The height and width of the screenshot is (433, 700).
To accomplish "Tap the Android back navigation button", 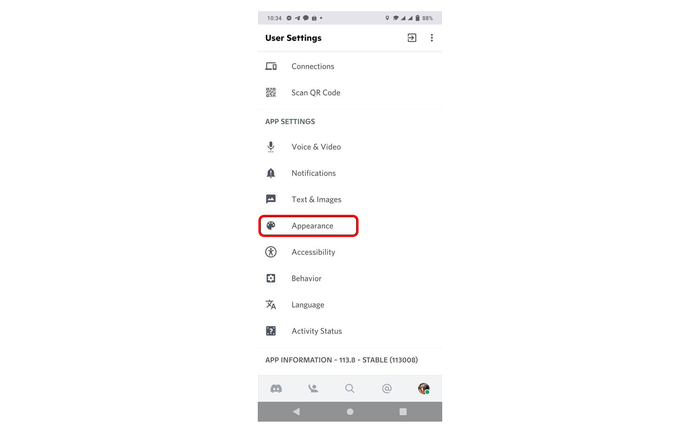I will 296,412.
